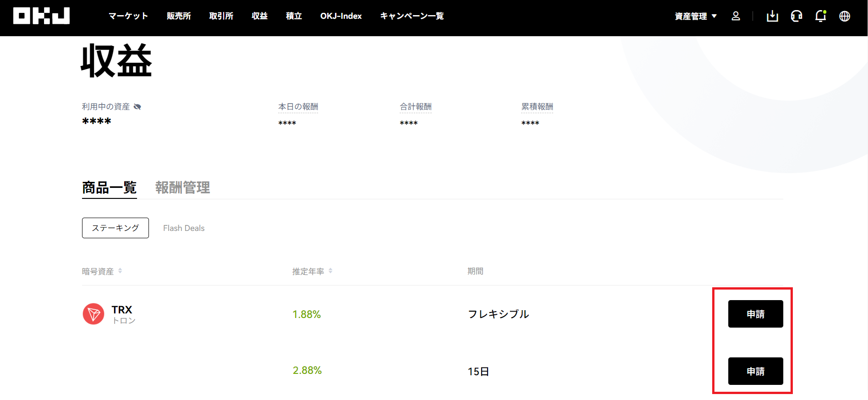This screenshot has height=400, width=868.
Task: Click the OKJ logo
Action: point(41,16)
